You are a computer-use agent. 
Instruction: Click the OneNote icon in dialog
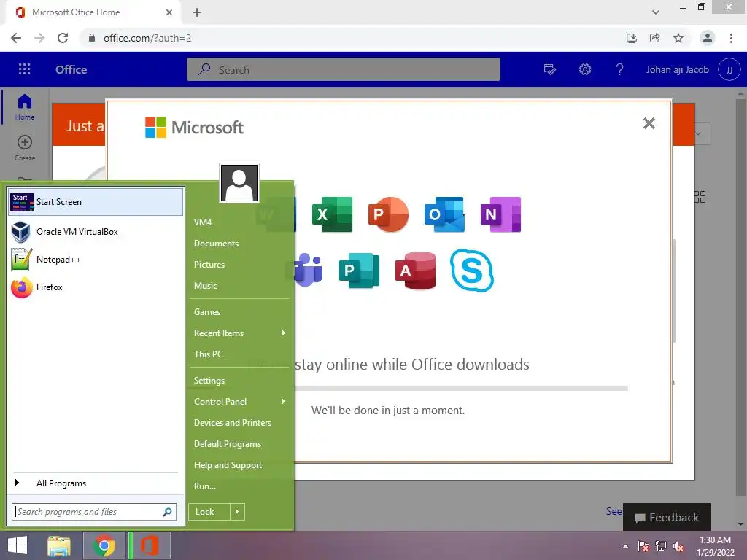click(x=500, y=214)
